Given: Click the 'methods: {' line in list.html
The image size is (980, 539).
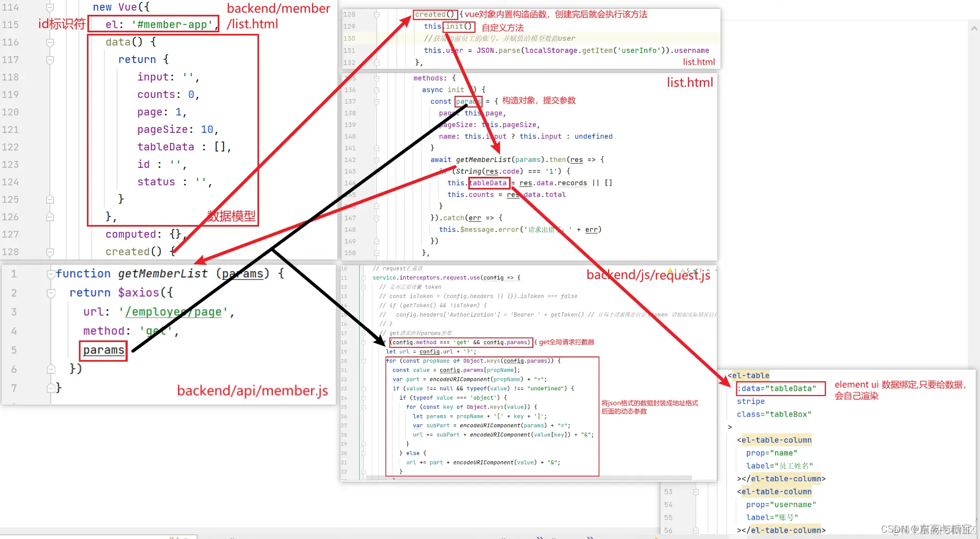Looking at the screenshot, I should tap(434, 78).
